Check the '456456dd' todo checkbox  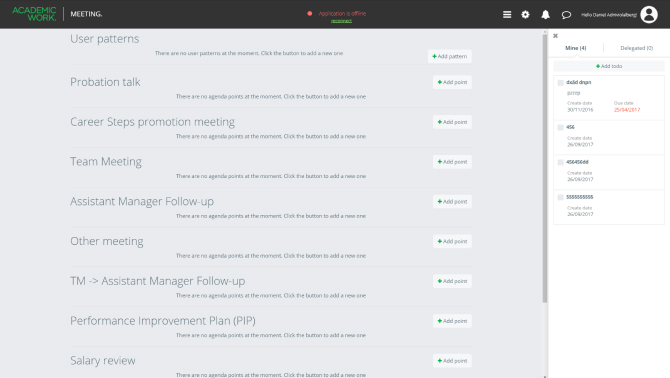tap(560, 162)
